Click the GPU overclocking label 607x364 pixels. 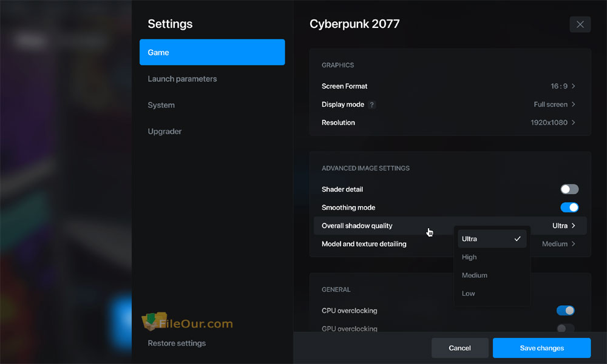(x=349, y=329)
